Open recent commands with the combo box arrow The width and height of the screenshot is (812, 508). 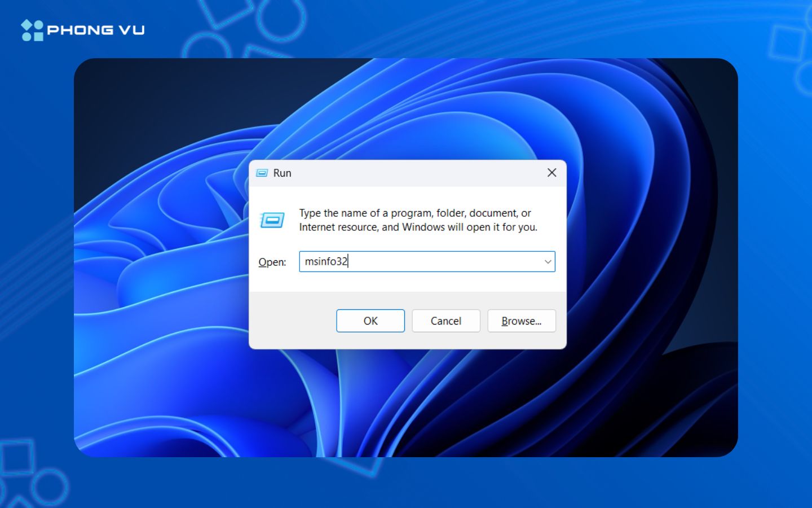click(x=548, y=261)
